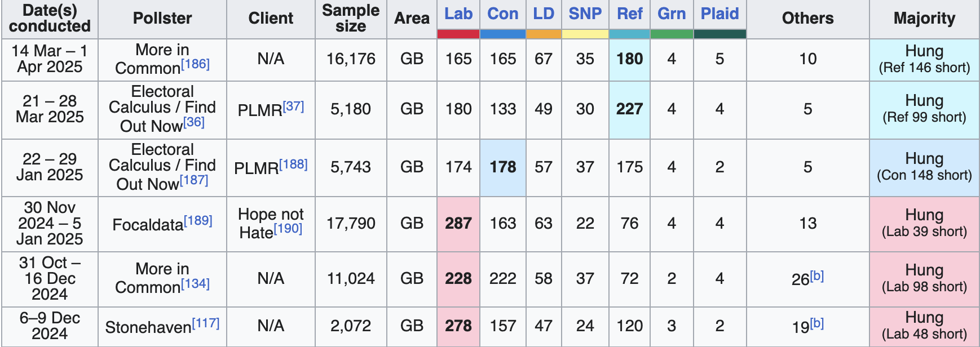Open the Con party header link

(502, 14)
